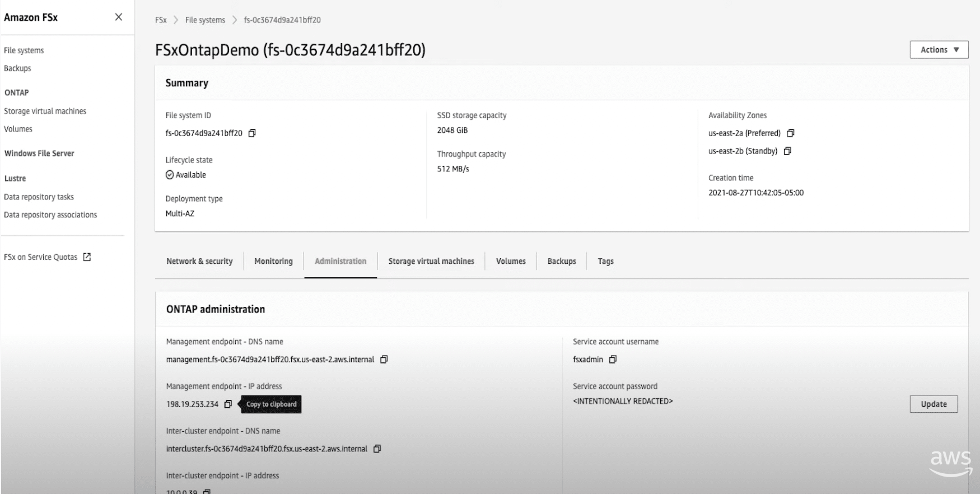Screen dimensions: 980x494
Task: Switch to the Monitoring tab
Action: point(273,262)
